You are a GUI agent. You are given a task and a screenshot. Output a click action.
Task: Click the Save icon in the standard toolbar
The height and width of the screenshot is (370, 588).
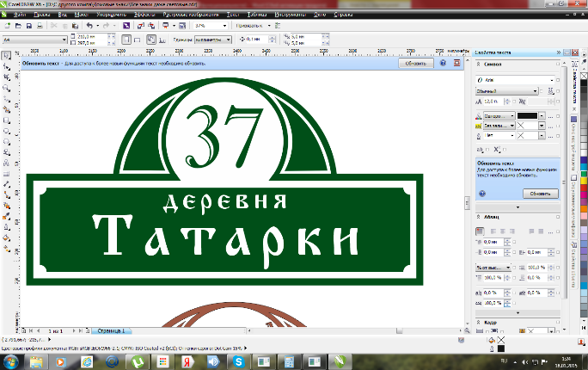tap(29, 26)
